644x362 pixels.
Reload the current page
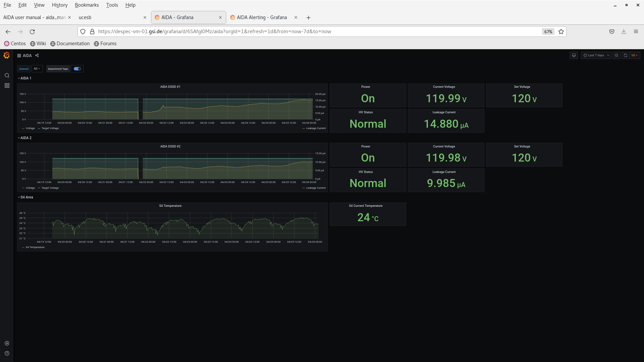coord(32,32)
